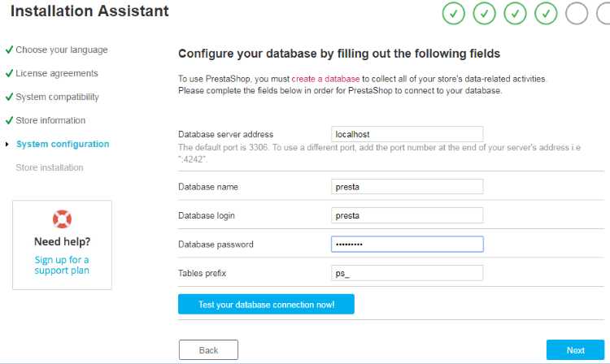The width and height of the screenshot is (610, 364).
Task: Click the fourth green checkmark step circle
Action: (x=546, y=13)
